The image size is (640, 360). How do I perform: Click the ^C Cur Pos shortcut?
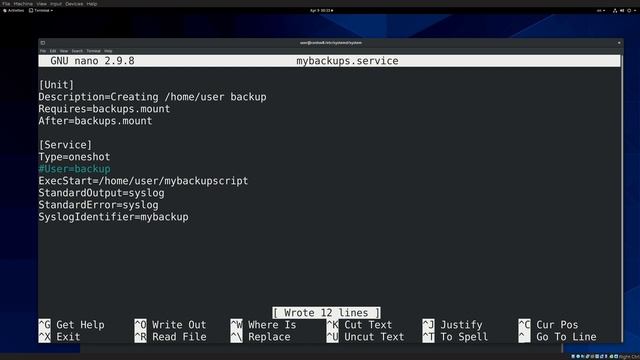pyautogui.click(x=548, y=325)
